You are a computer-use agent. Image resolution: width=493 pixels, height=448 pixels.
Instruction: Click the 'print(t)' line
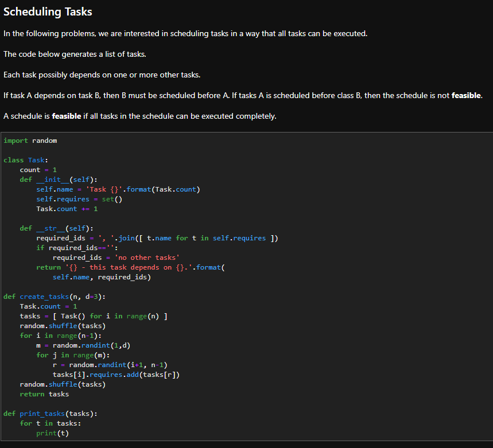click(x=52, y=433)
